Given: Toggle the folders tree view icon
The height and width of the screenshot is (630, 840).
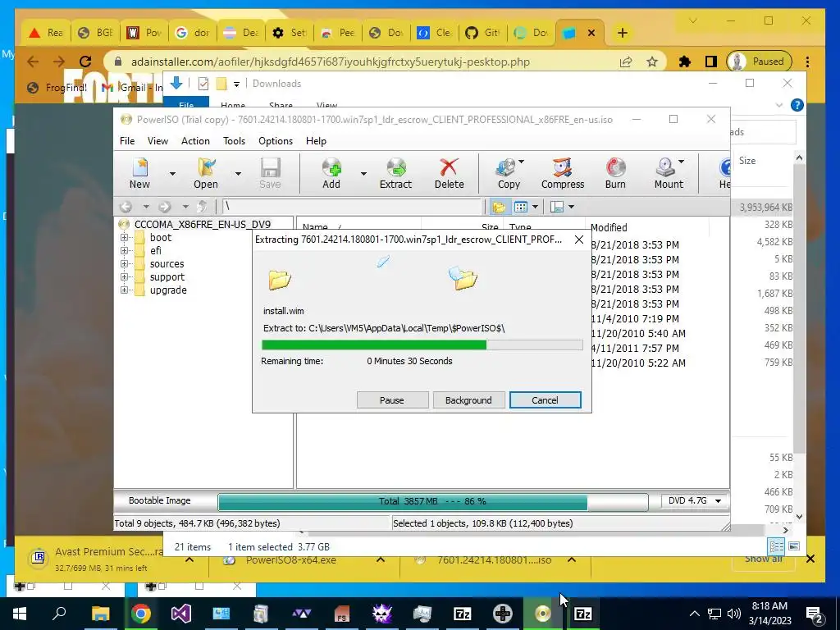Looking at the screenshot, I should pos(499,206).
